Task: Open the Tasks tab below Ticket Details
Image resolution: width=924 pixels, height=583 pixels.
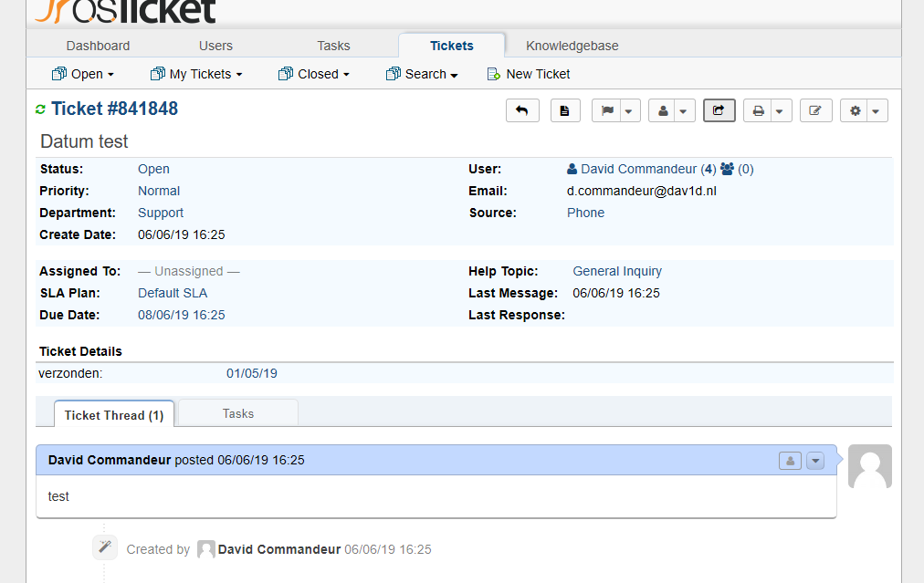Action: 237,413
